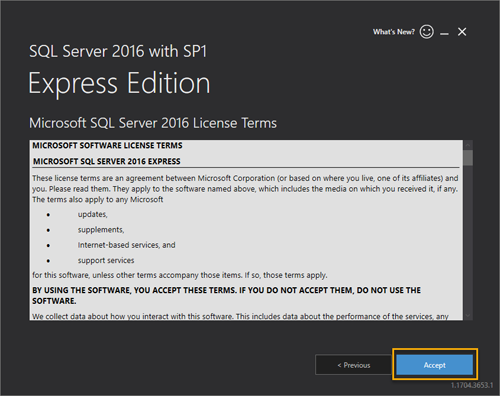Close the SQL Server installer window
This screenshot has width=500, height=396.
pos(462,32)
